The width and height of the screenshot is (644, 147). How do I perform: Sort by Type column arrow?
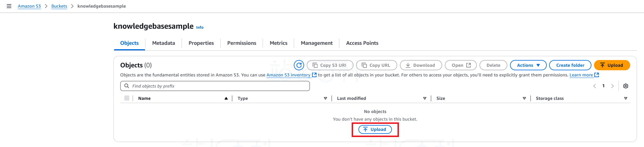(325, 98)
